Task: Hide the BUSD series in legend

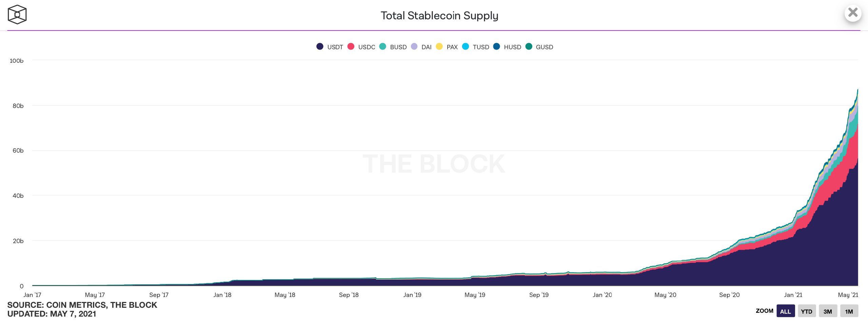Action: 382,46
